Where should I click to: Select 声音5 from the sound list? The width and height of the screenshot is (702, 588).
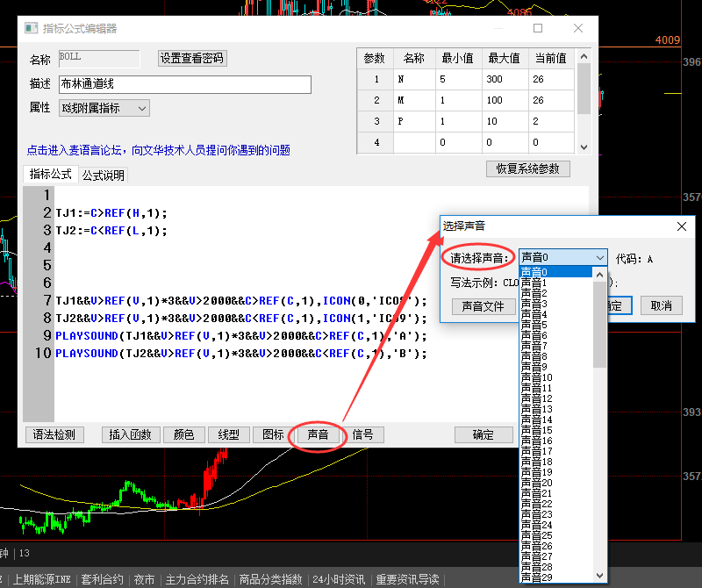point(534,325)
